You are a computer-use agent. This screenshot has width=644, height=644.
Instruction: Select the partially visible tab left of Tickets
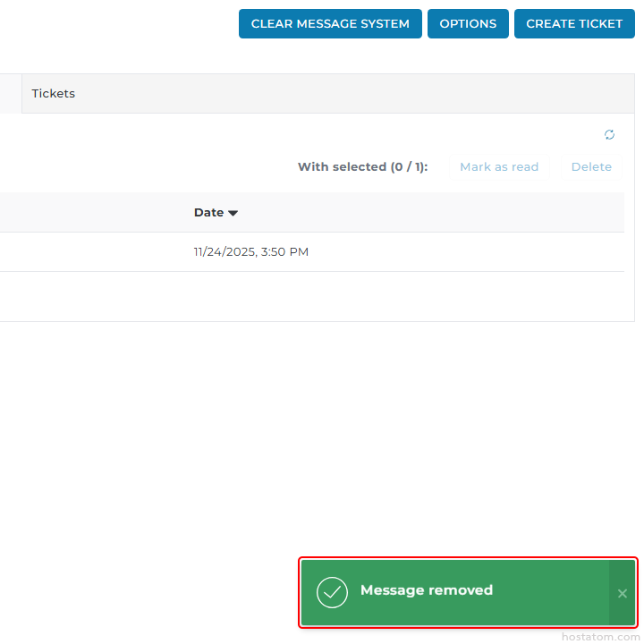coord(9,94)
